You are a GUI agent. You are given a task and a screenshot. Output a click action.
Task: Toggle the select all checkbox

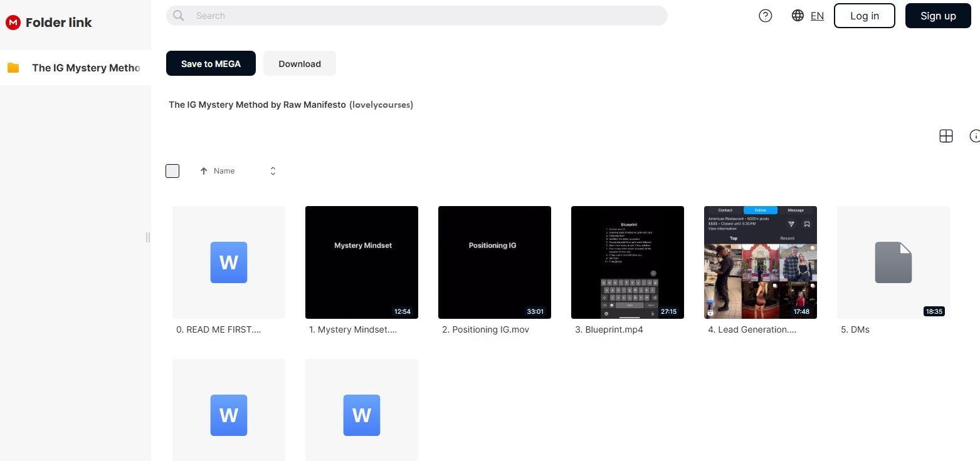172,171
